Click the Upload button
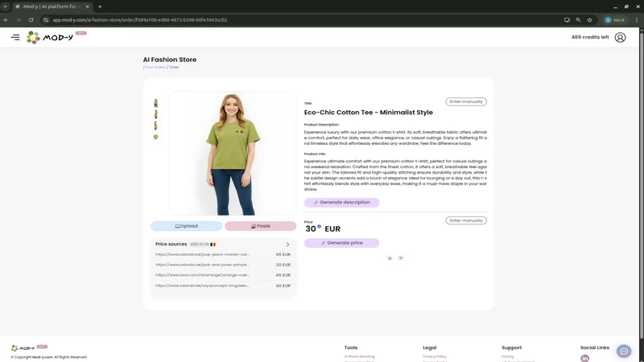 [187, 226]
